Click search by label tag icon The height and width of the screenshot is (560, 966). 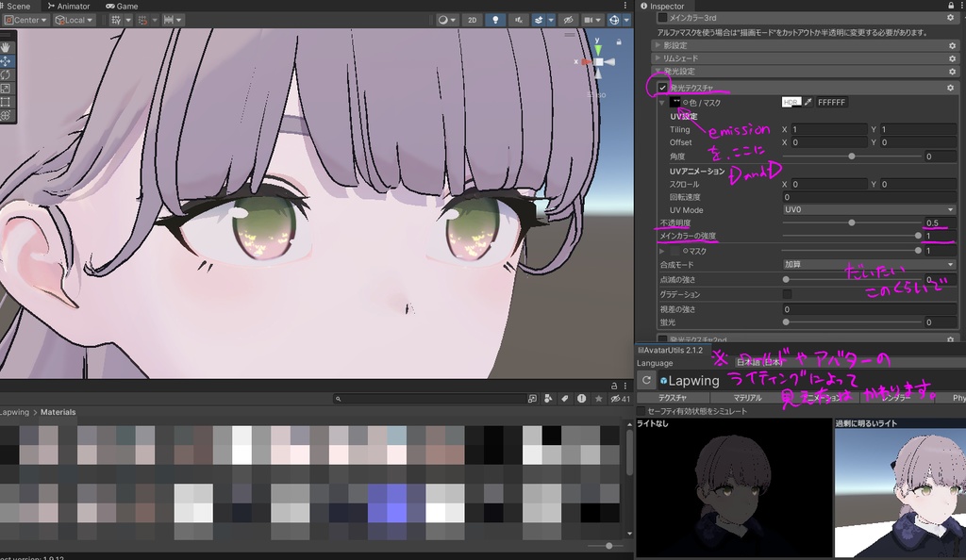pos(564,399)
